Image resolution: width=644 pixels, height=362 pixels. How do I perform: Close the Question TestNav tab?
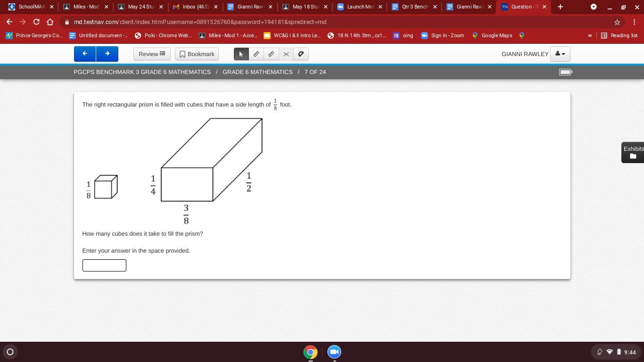coord(544,7)
